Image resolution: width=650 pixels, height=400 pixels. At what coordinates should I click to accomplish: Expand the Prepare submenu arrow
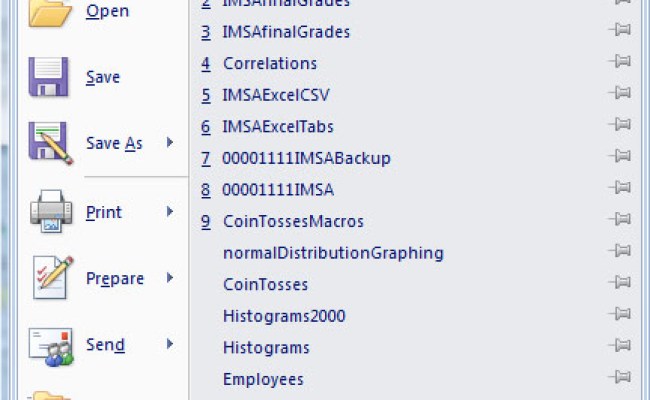pos(170,278)
